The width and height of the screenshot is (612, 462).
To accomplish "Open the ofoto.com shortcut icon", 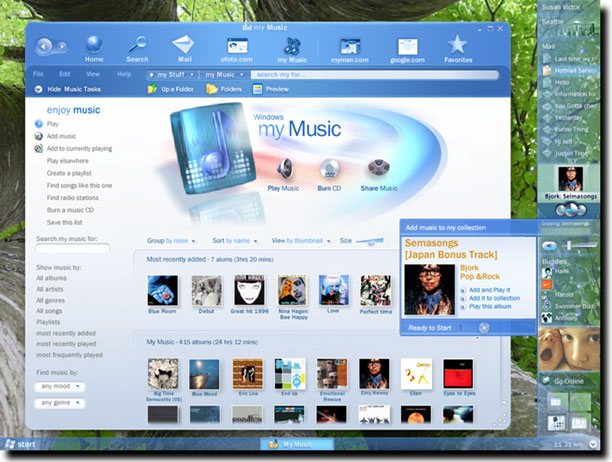I will coord(237,46).
